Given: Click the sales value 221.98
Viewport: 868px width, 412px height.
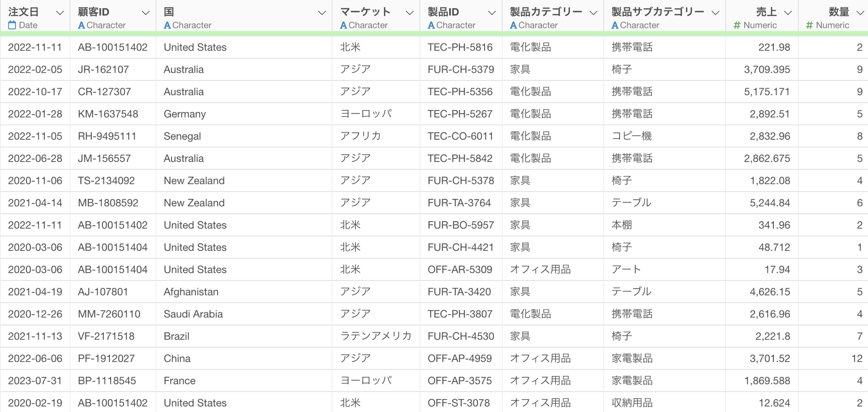Looking at the screenshot, I should (774, 47).
